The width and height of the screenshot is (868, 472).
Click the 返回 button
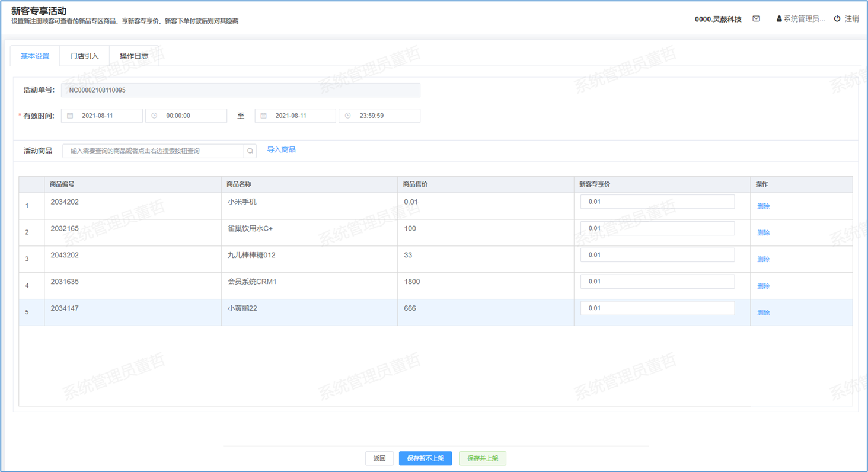[x=379, y=458]
